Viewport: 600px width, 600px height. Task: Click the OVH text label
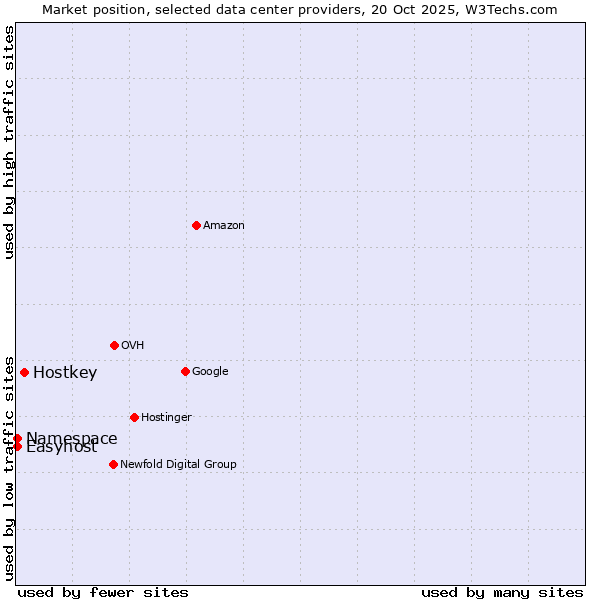tap(132, 345)
